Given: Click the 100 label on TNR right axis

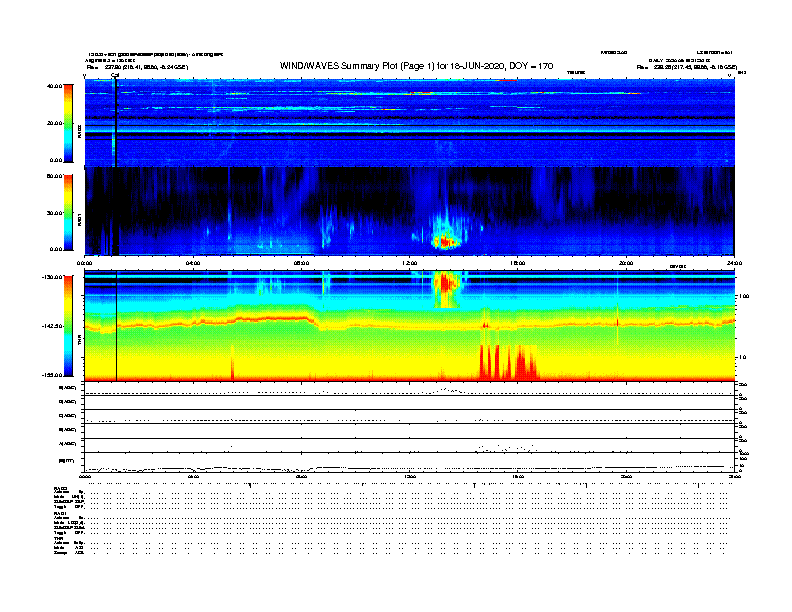Looking at the screenshot, I should (744, 296).
